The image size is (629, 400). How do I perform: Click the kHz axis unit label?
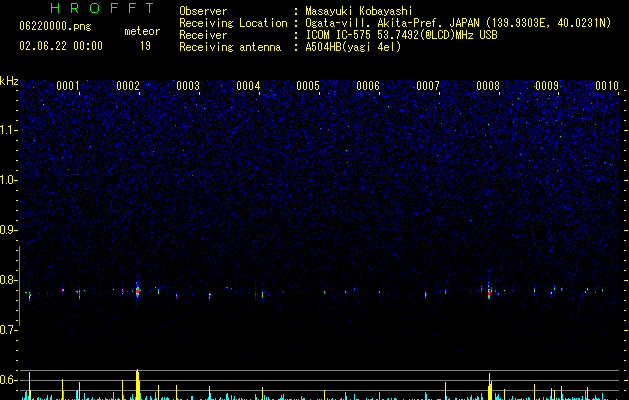(9, 81)
